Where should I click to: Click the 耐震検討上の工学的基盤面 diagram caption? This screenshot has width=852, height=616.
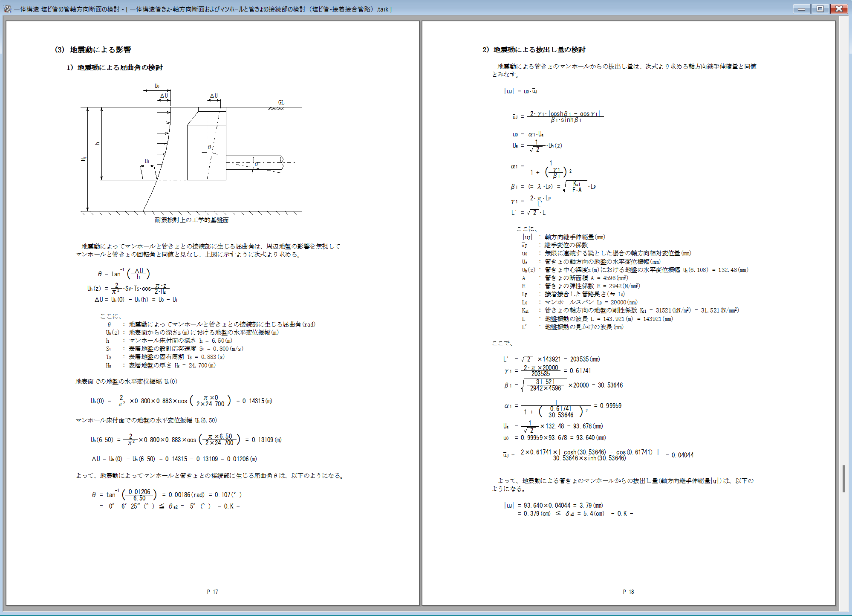click(x=191, y=220)
